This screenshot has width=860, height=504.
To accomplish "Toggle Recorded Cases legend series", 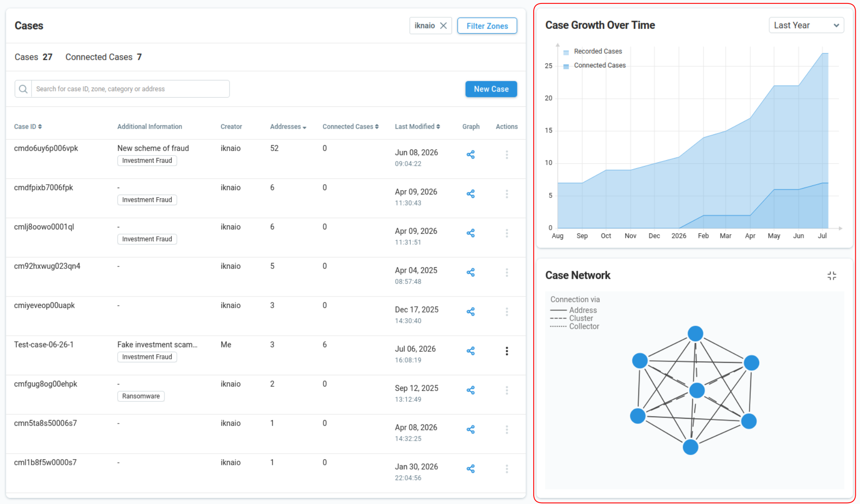I will pos(593,52).
